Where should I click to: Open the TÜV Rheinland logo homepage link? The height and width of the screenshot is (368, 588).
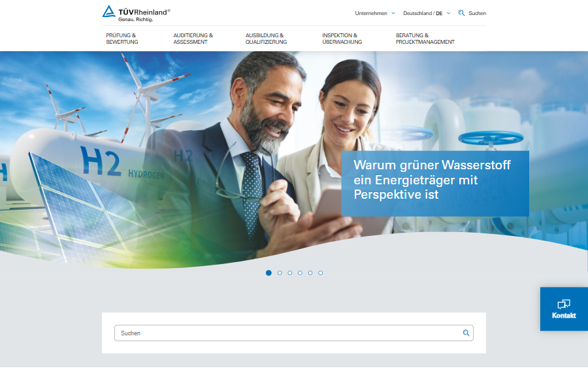click(x=136, y=14)
